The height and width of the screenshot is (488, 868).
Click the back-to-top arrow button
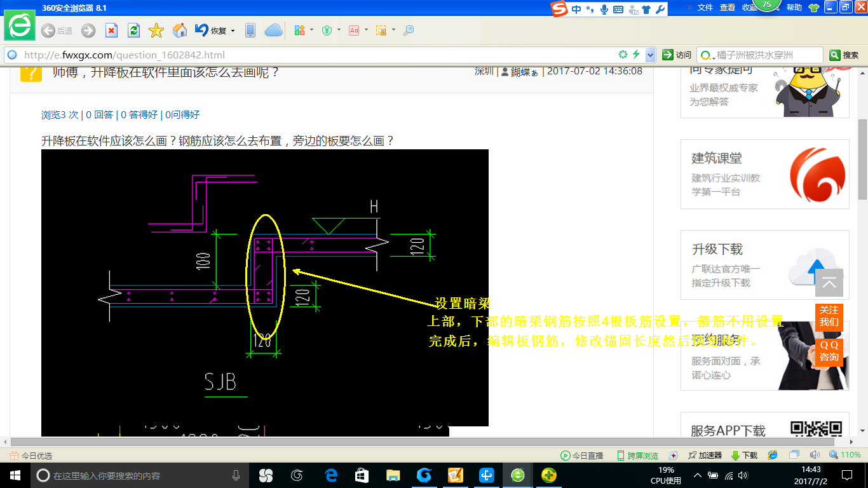click(829, 283)
